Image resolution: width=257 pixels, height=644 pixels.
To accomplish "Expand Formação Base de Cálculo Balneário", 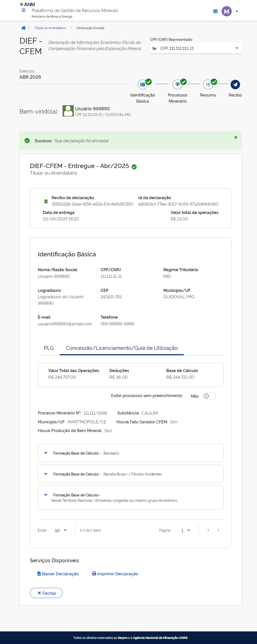I will coord(46,453).
